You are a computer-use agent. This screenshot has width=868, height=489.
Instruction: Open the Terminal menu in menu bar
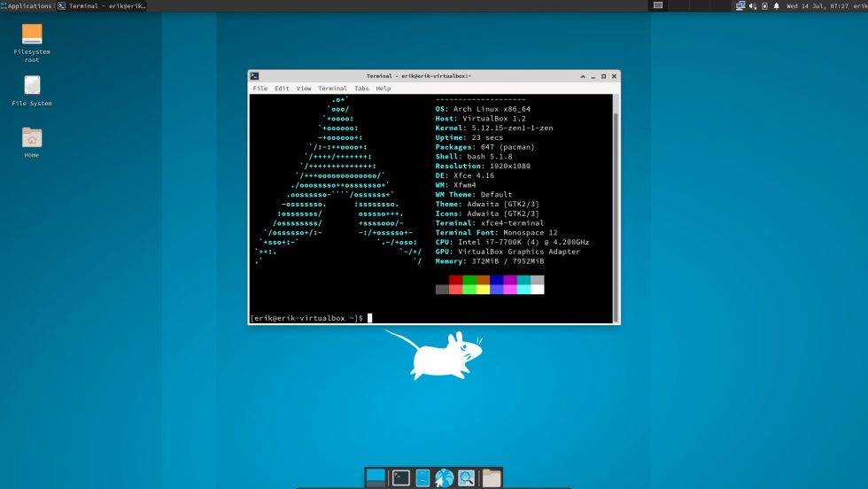[332, 89]
